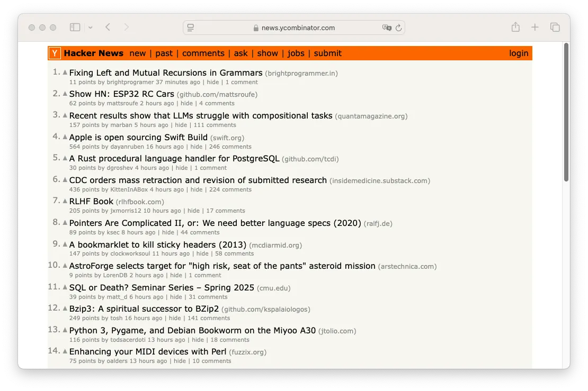
Task: Open the sidebar dropdown chevron
Action: pos(91,28)
